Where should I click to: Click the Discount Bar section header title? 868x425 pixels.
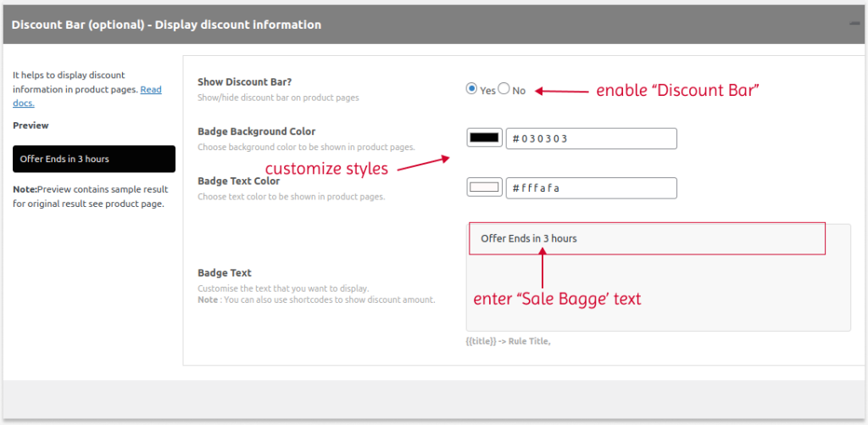pyautogui.click(x=166, y=25)
